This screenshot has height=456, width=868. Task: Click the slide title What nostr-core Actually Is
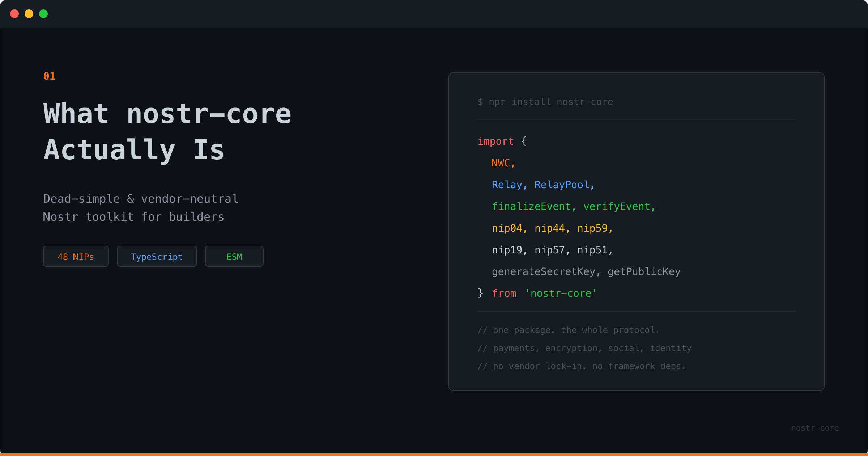click(167, 130)
